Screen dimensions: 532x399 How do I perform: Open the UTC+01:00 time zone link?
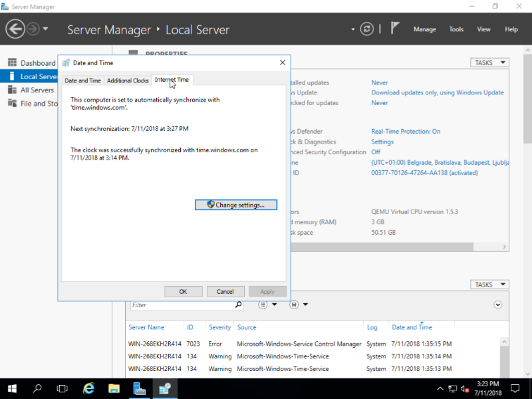(x=440, y=162)
